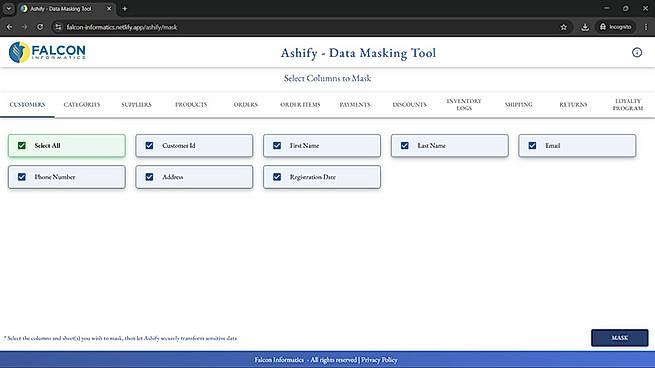Uncheck the Customer Id checkbox

click(149, 145)
